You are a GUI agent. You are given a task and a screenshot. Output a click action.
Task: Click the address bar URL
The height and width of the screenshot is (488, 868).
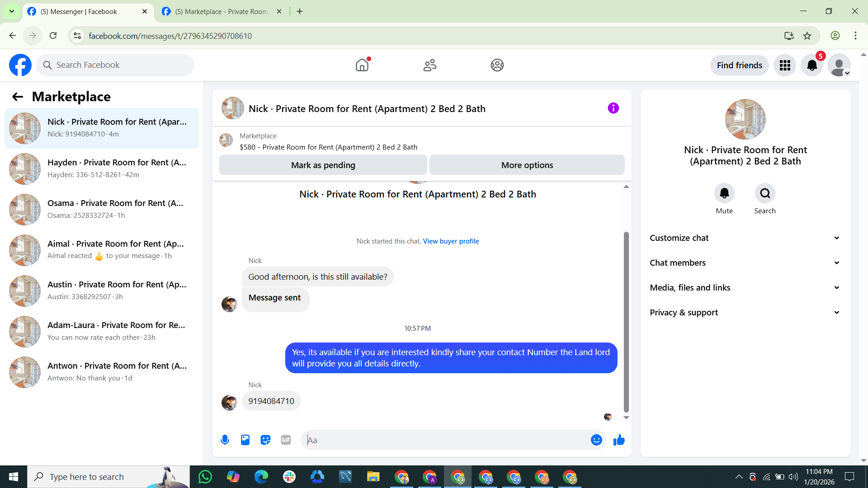pyautogui.click(x=170, y=36)
